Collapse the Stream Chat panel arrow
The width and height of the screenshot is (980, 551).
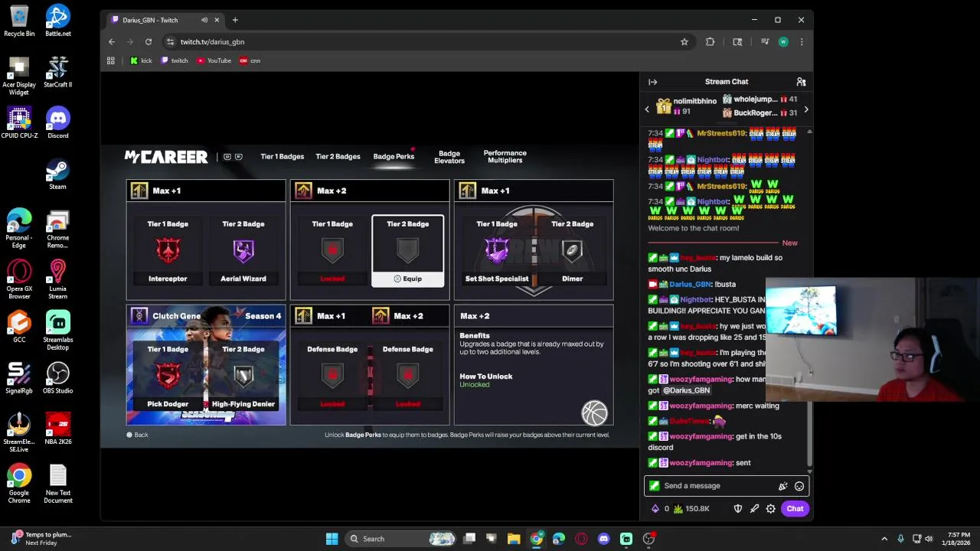tap(652, 82)
